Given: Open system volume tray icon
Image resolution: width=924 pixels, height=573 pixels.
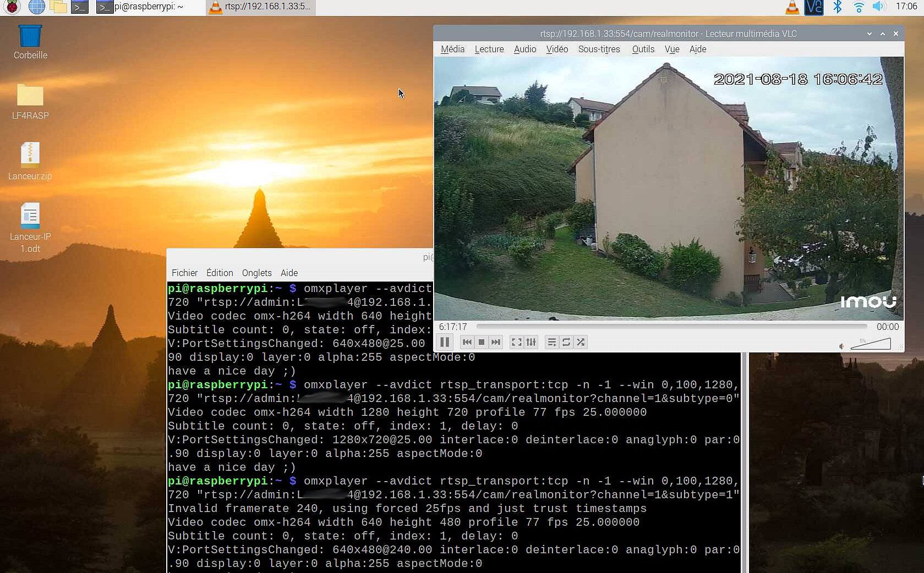Looking at the screenshot, I should coord(879,7).
